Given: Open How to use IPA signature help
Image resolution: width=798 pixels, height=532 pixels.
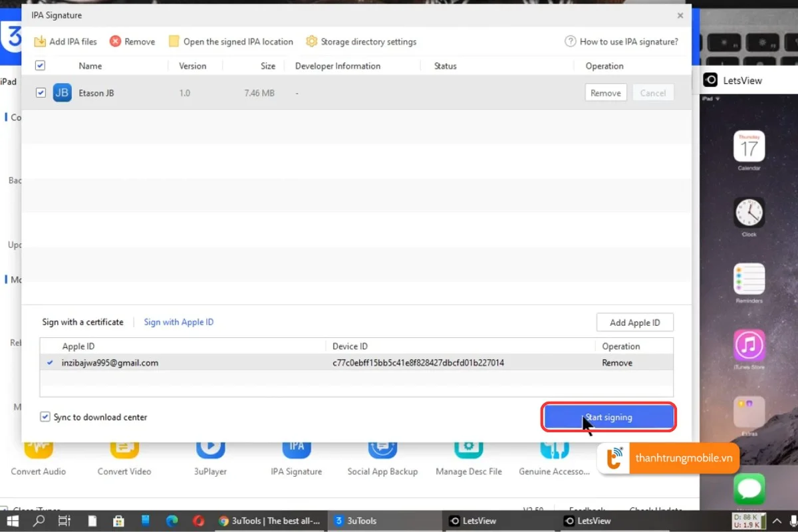Looking at the screenshot, I should (622, 41).
